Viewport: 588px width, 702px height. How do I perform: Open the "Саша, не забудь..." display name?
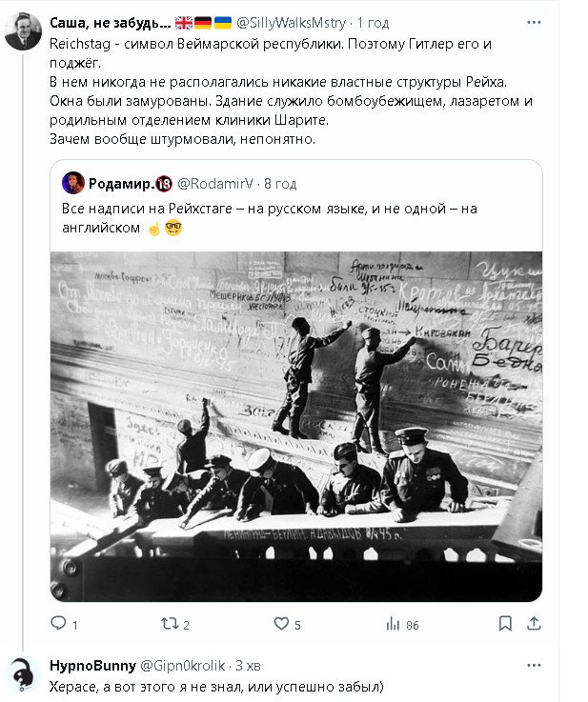pyautogui.click(x=110, y=22)
